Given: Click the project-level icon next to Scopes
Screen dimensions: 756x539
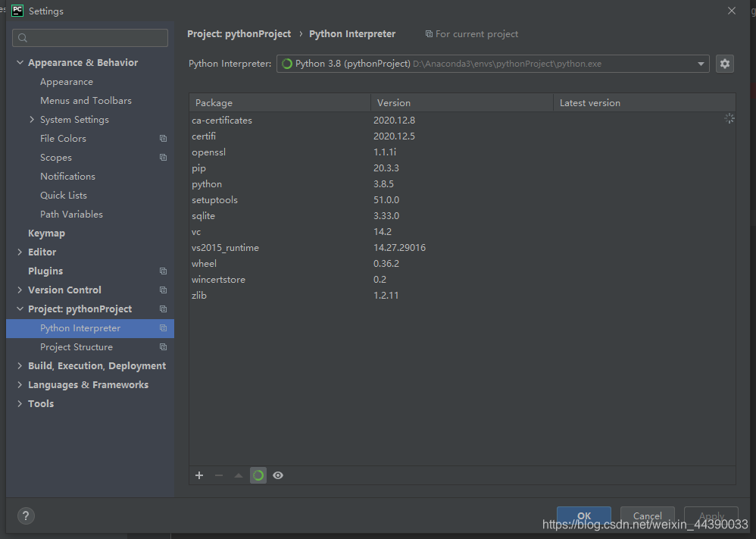Looking at the screenshot, I should 164,158.
